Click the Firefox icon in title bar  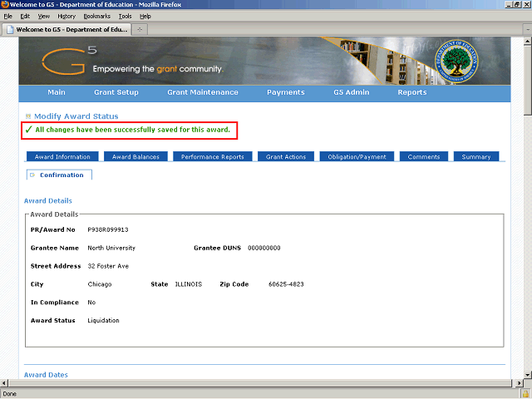pos(4,4)
